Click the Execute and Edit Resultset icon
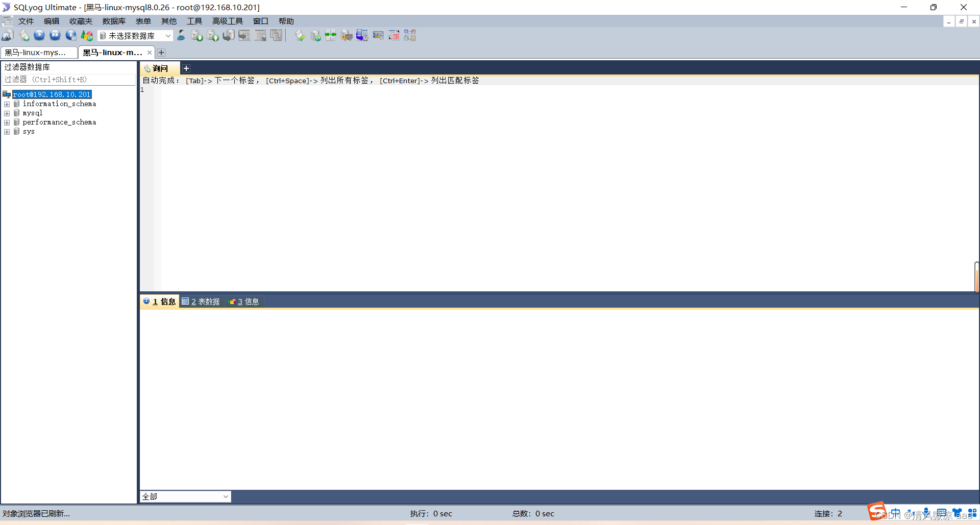980x525 pixels. click(x=71, y=35)
